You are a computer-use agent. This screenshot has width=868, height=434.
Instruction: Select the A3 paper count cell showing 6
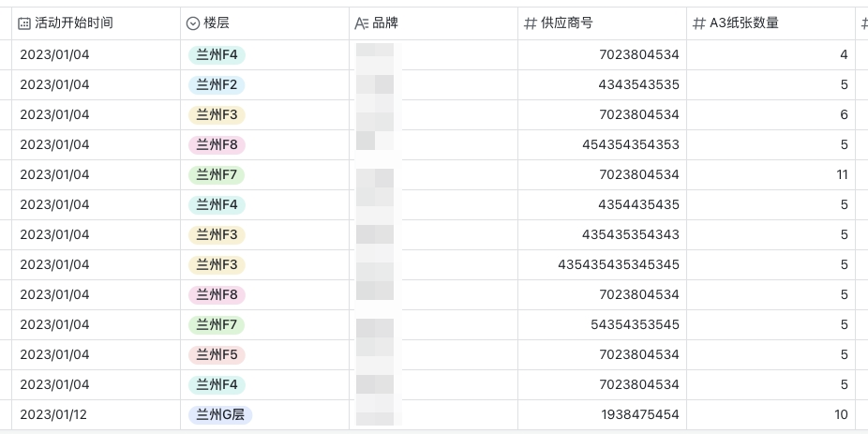tap(771, 114)
